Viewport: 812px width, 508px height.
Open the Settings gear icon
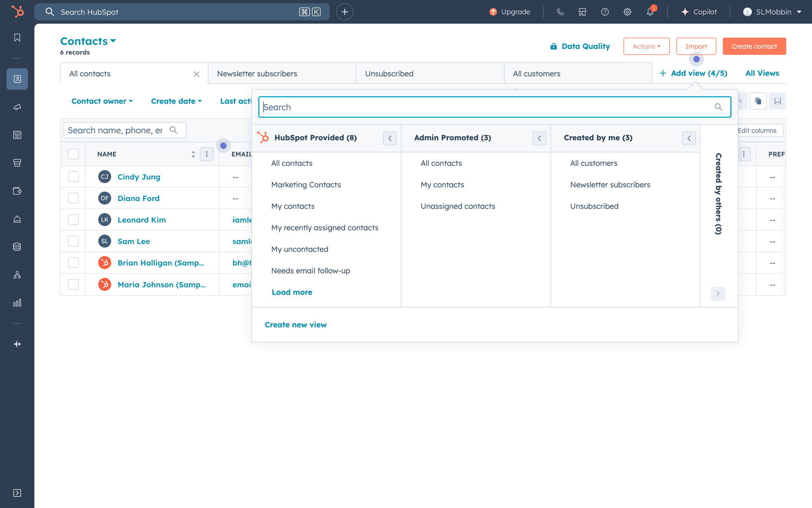point(627,12)
